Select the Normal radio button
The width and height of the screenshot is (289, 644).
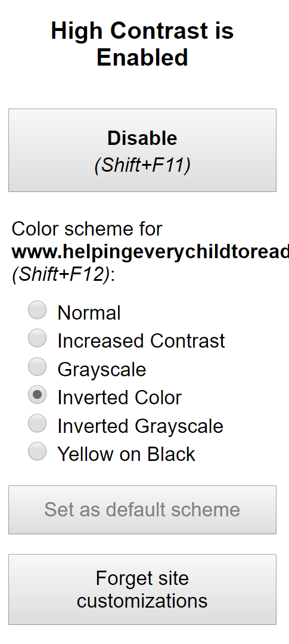(37, 309)
